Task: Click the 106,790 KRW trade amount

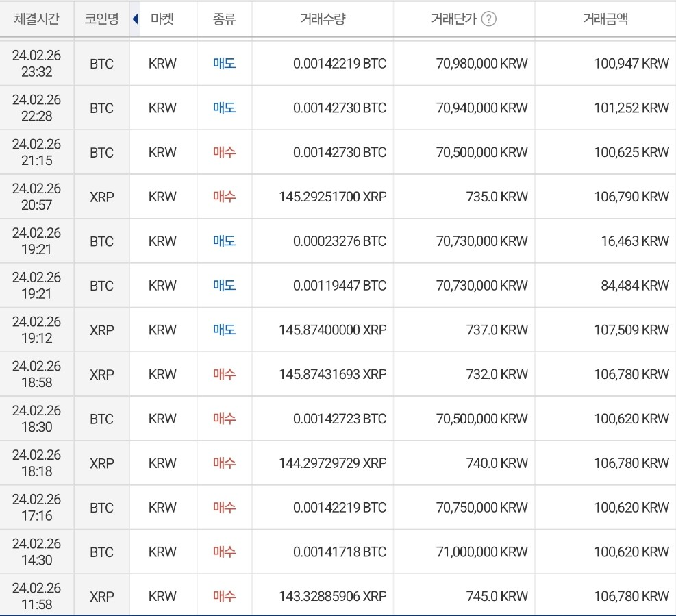Action: (631, 197)
